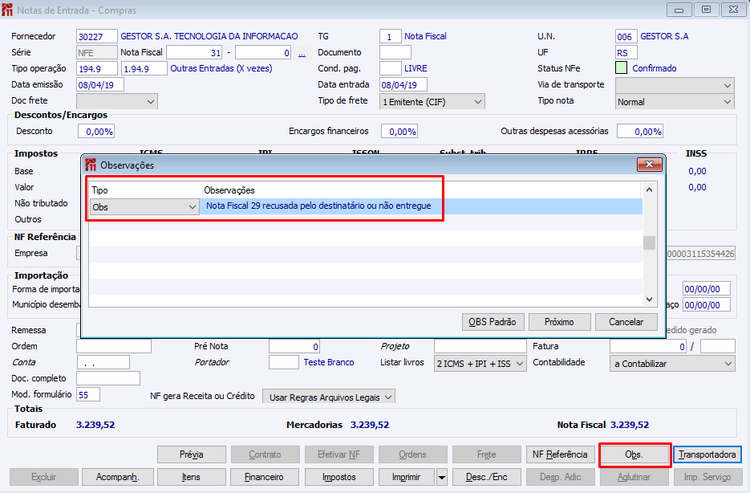Image resolution: width=750 pixels, height=493 pixels.
Task: Click the Conta input field
Action: (103, 362)
